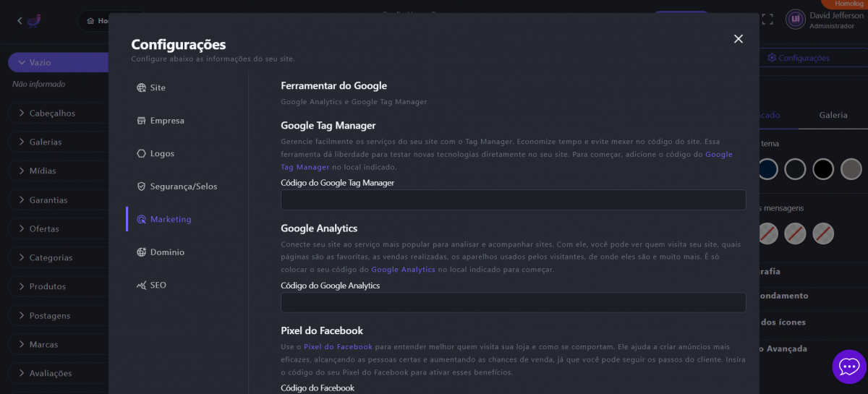Expand the Galerias section
This screenshot has height=394, width=868.
coord(45,142)
